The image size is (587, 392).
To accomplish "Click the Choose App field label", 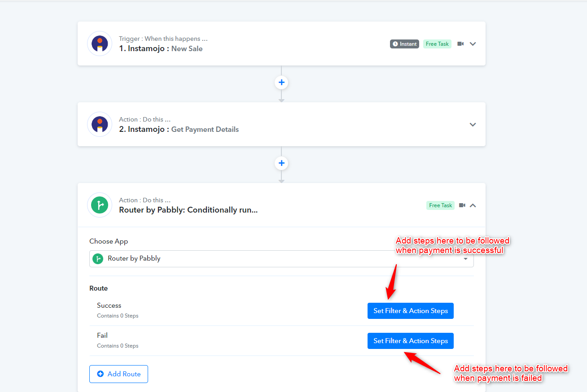I will pyautogui.click(x=109, y=241).
